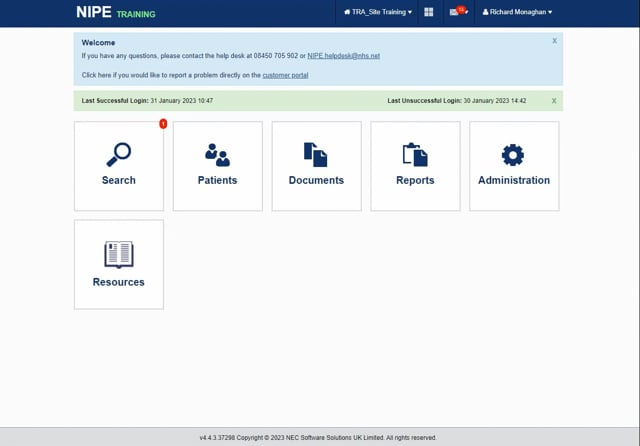Open the Administration gear tile

coord(514,166)
